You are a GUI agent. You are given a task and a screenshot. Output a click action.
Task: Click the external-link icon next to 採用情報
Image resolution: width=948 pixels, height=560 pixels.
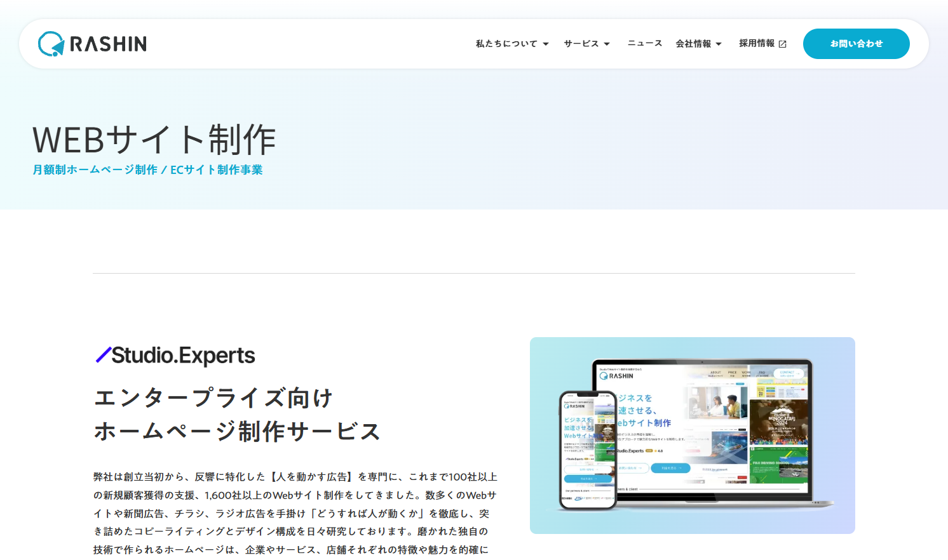[x=783, y=44]
